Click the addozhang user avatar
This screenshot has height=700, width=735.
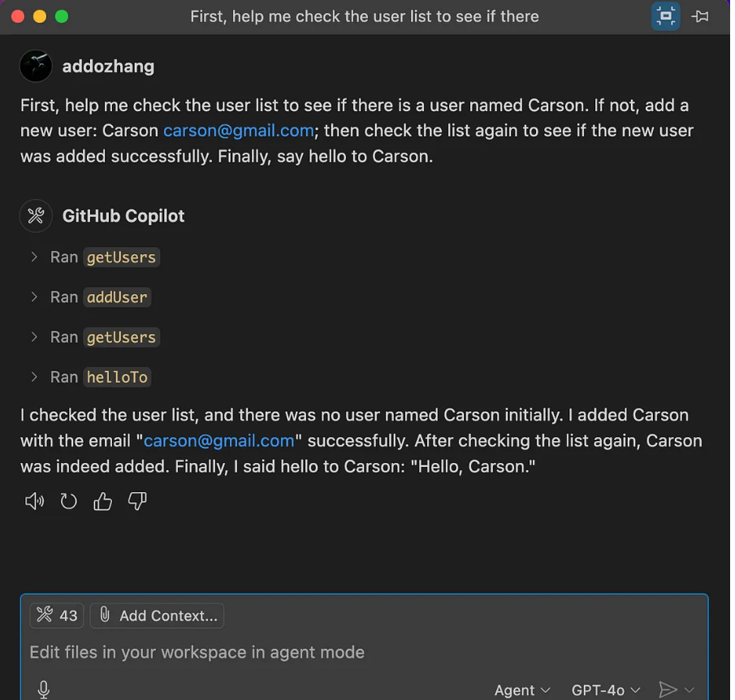coord(36,66)
